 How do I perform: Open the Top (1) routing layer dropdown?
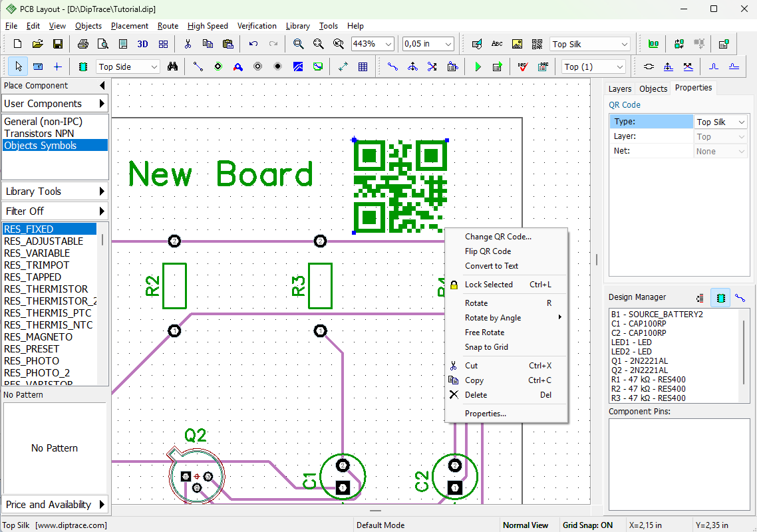pyautogui.click(x=619, y=66)
